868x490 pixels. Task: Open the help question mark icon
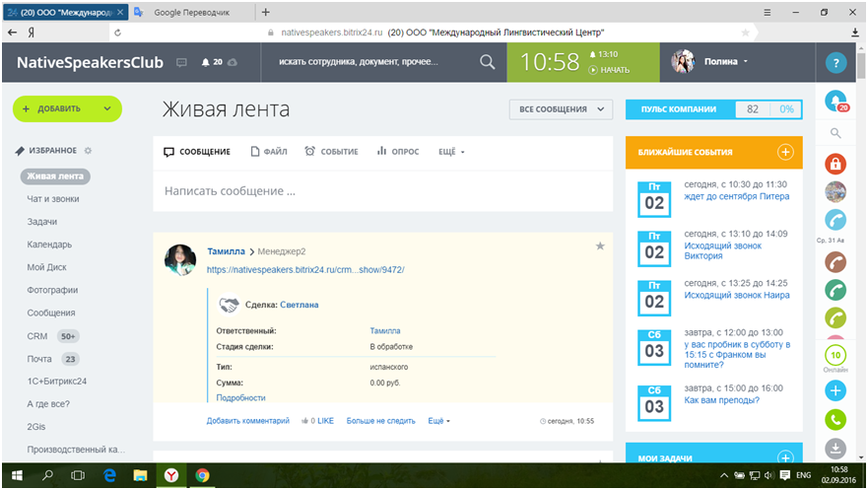click(835, 62)
